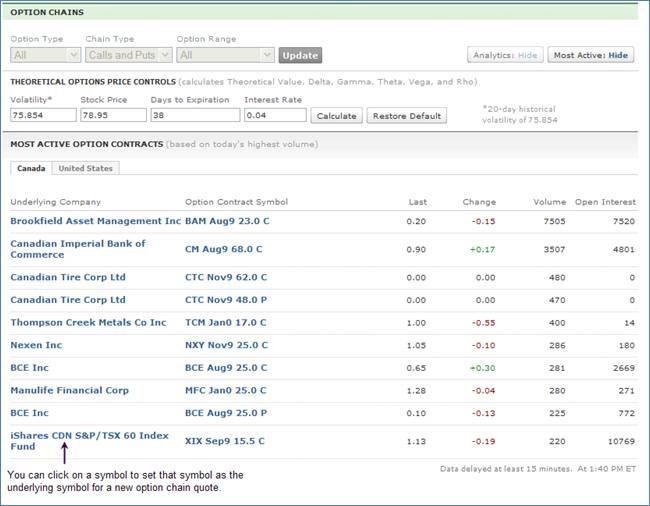Click the -0.15 change value
Image resolution: width=650 pixels, height=506 pixels.
coord(483,221)
